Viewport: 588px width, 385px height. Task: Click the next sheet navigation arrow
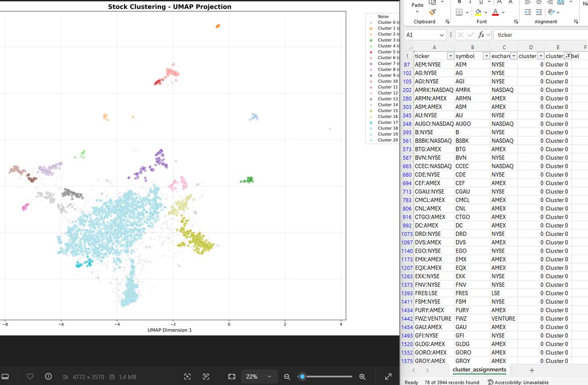tap(427, 370)
